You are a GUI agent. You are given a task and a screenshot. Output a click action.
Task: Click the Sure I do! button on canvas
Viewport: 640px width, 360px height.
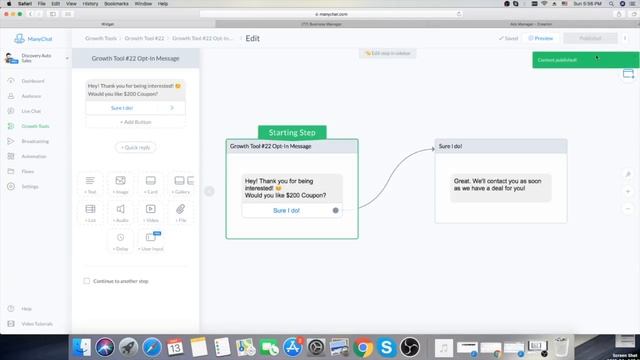(287, 210)
